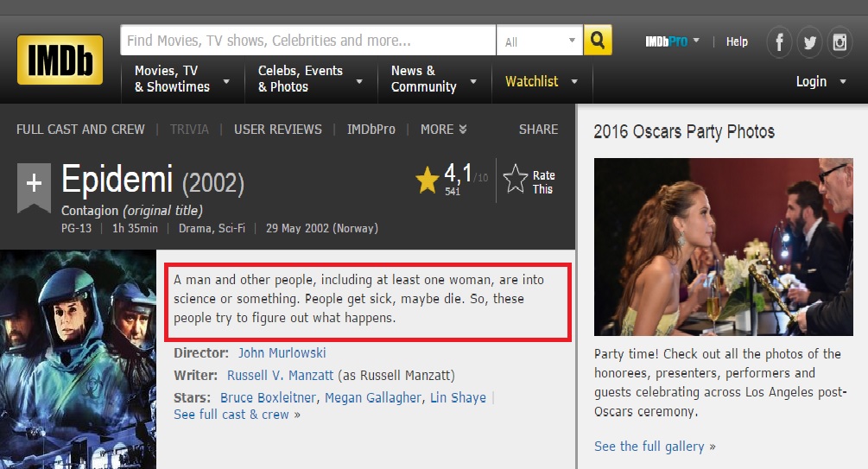This screenshot has width=868, height=469.
Task: Click the magnifier search button
Action: coord(598,40)
